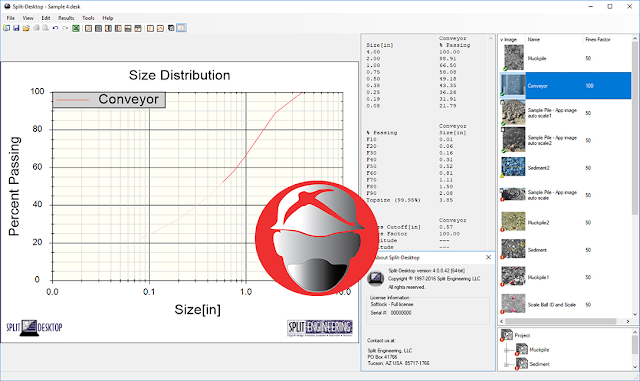Click image list vertical scrollbar up arrow
640x381 pixels.
pos(635,38)
